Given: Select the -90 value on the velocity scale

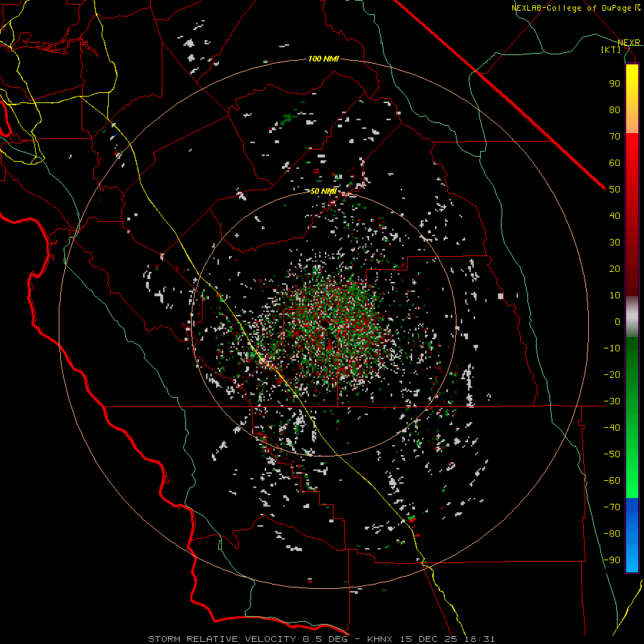Looking at the screenshot, I should click(612, 560).
